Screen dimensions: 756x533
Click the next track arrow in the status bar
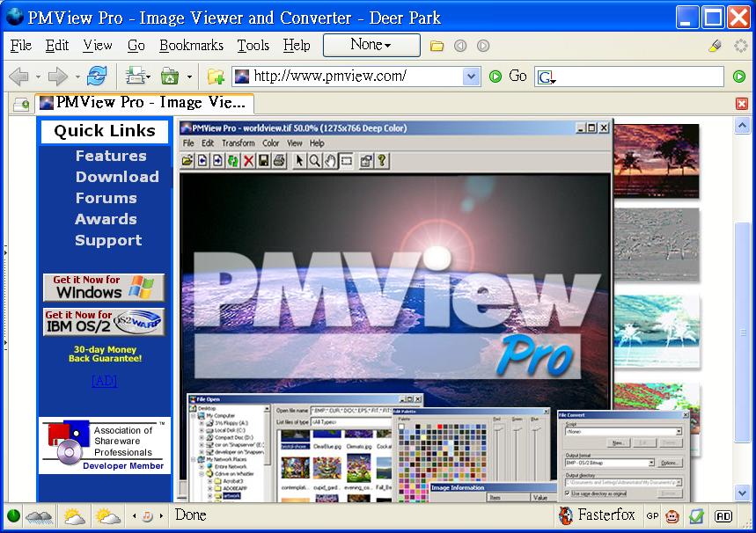coord(161,516)
